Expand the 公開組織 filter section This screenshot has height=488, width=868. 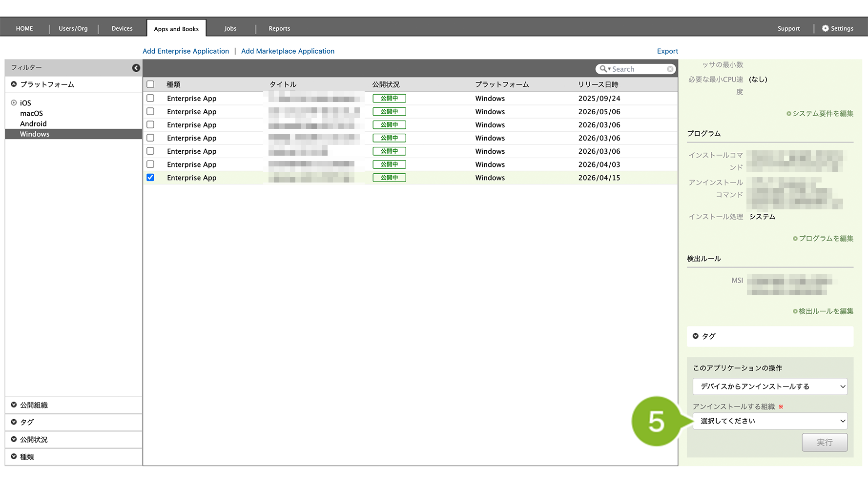74,405
